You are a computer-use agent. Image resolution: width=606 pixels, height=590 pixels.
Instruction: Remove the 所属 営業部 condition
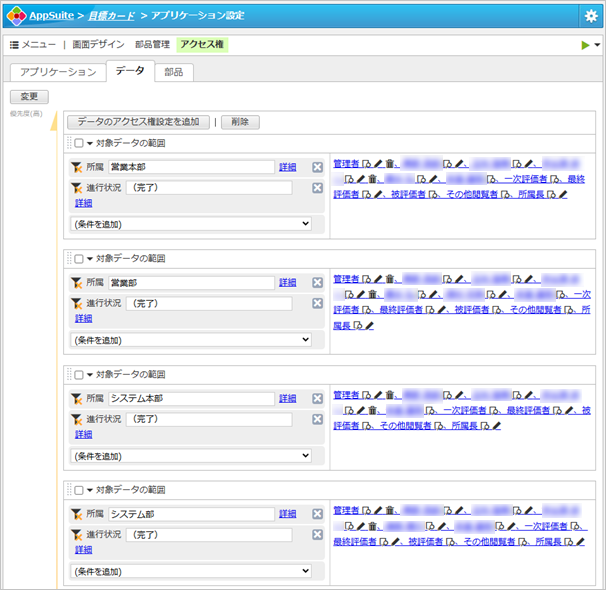pyautogui.click(x=317, y=283)
